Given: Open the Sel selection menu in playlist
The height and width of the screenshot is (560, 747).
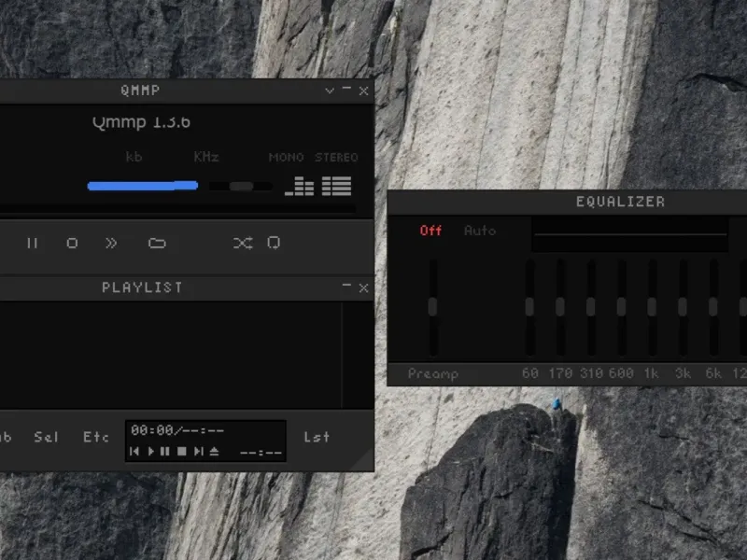Looking at the screenshot, I should click(46, 437).
